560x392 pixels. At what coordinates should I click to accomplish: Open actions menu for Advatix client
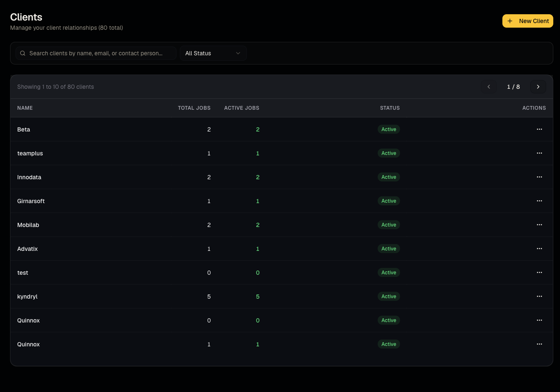pos(539,249)
